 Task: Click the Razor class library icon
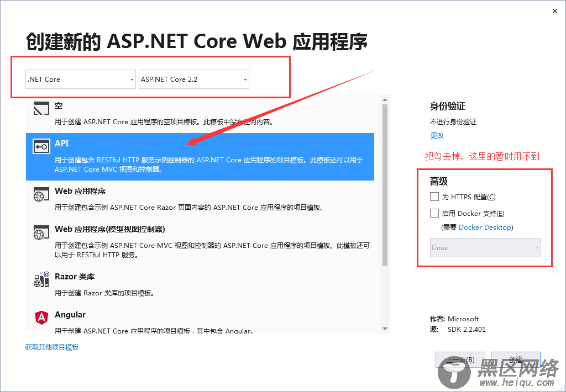41,279
